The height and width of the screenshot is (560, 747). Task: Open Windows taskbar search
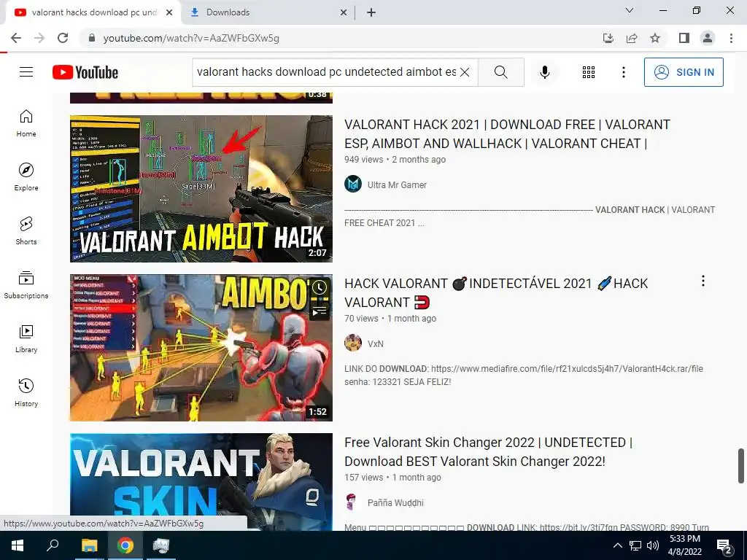click(x=53, y=545)
